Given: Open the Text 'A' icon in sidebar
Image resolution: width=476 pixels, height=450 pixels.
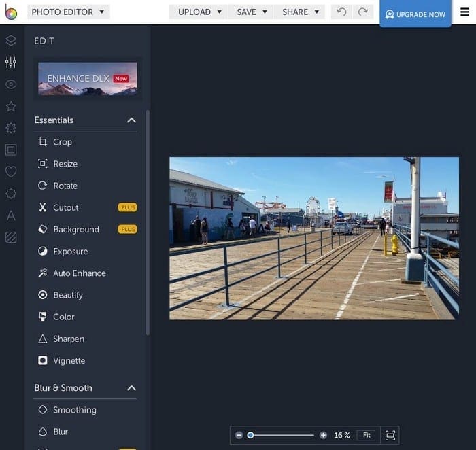Looking at the screenshot, I should [11, 215].
